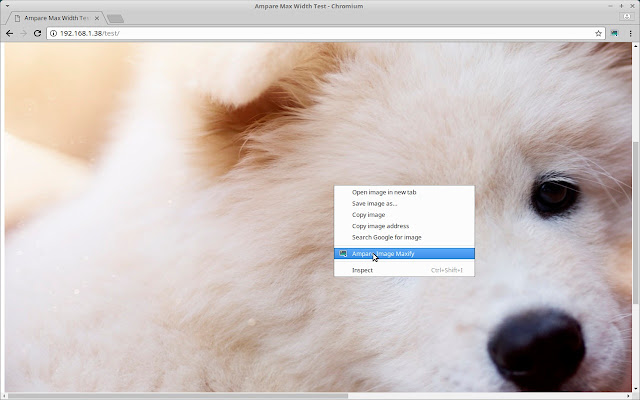This screenshot has height=400, width=640.
Task: Open a new tab with new-tab button
Action: 116,18
